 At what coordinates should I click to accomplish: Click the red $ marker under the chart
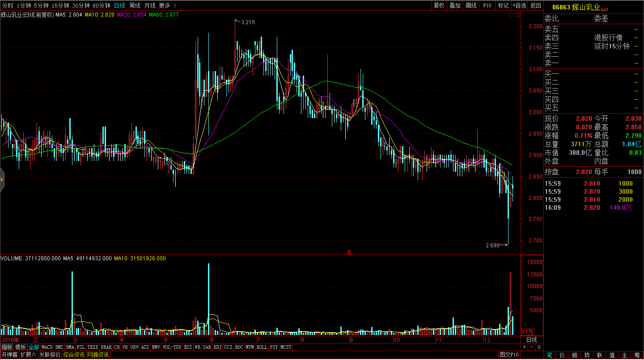point(349,252)
